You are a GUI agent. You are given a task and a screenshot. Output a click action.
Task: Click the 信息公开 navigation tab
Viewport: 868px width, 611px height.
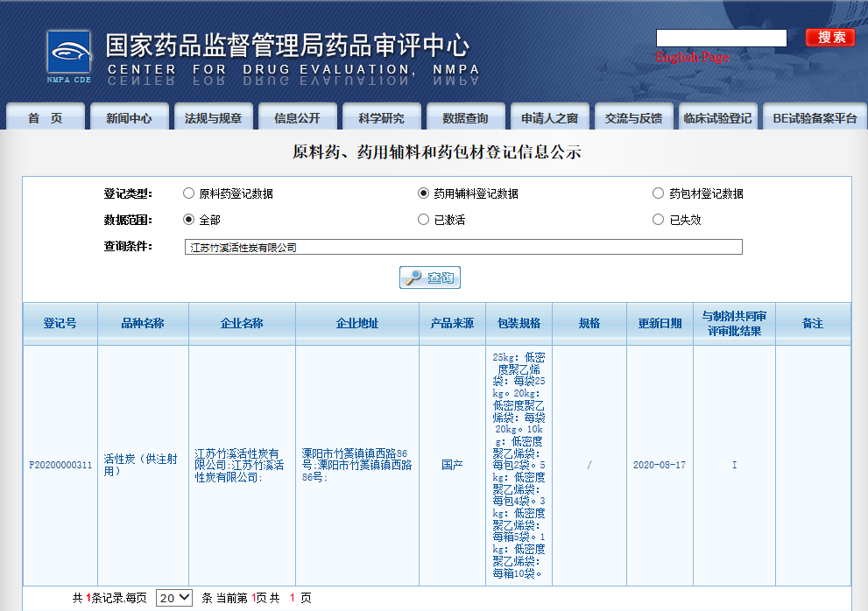tap(297, 118)
